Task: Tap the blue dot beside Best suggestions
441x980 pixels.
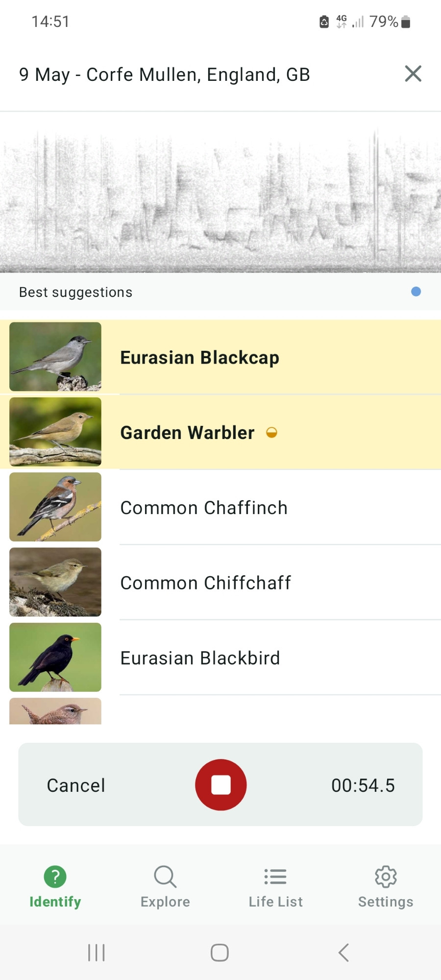Action: (x=416, y=292)
